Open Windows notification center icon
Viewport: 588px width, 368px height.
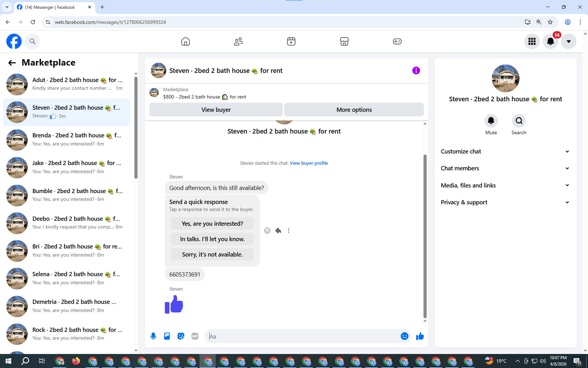[x=577, y=361]
